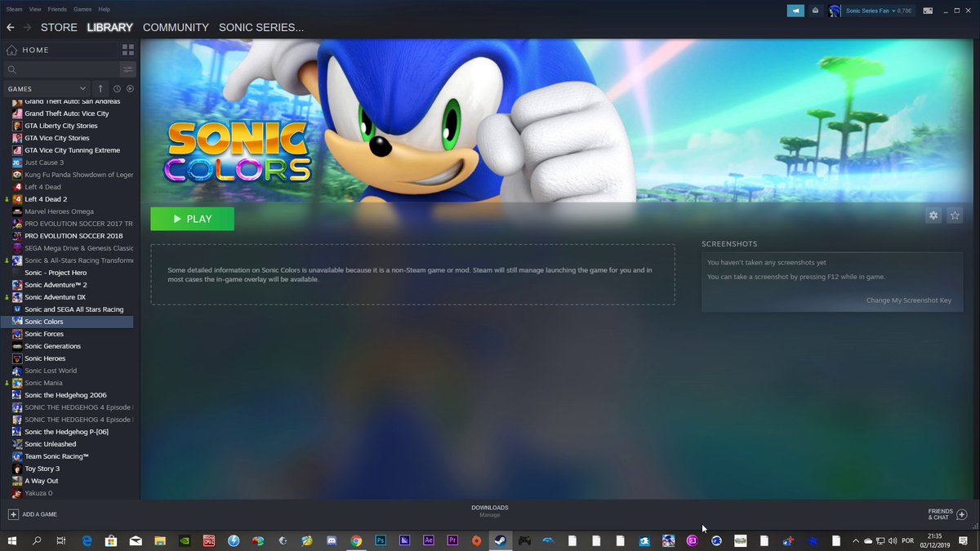
Task: Expand the GAMES category dropdown
Action: coord(47,88)
